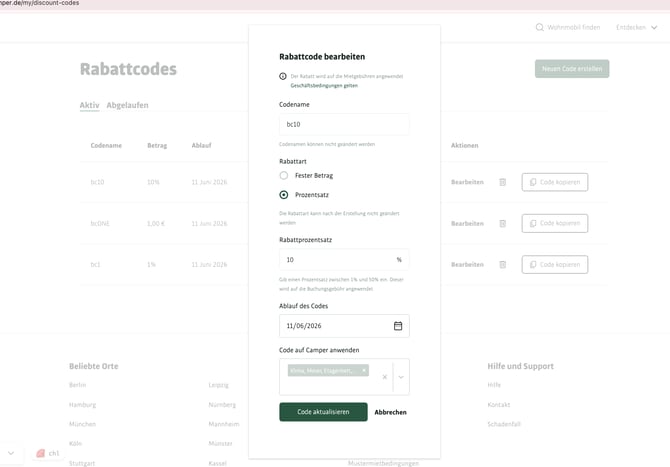
Task: Delete discount code bc1 via trash icon
Action: [x=502, y=264]
